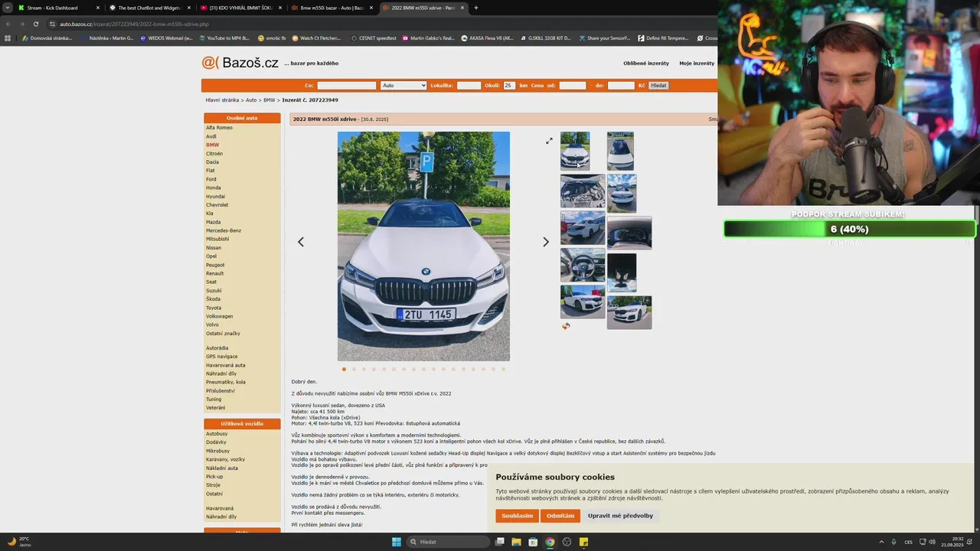Viewport: 980px width, 551px height.
Task: Open 'Ostatní značky' in the sidebar
Action: click(223, 334)
